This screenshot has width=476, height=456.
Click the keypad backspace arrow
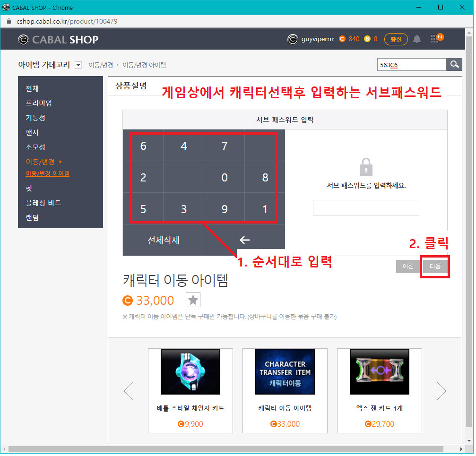coord(245,241)
